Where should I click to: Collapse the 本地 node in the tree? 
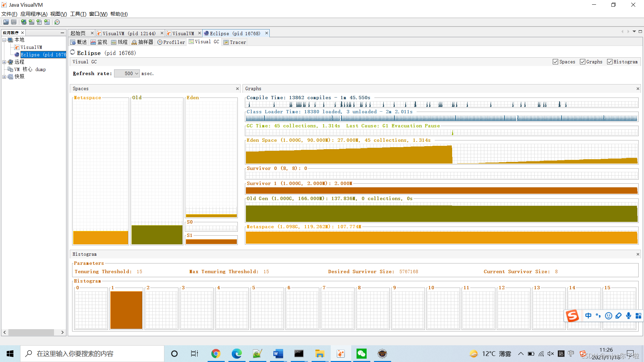point(4,40)
